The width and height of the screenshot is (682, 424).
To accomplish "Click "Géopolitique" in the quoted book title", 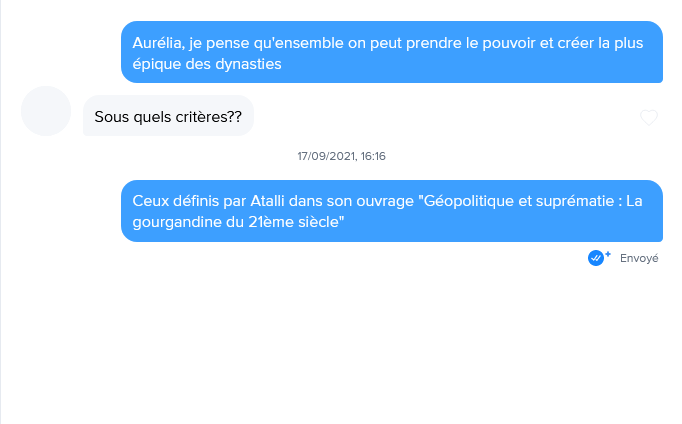I will (468, 201).
